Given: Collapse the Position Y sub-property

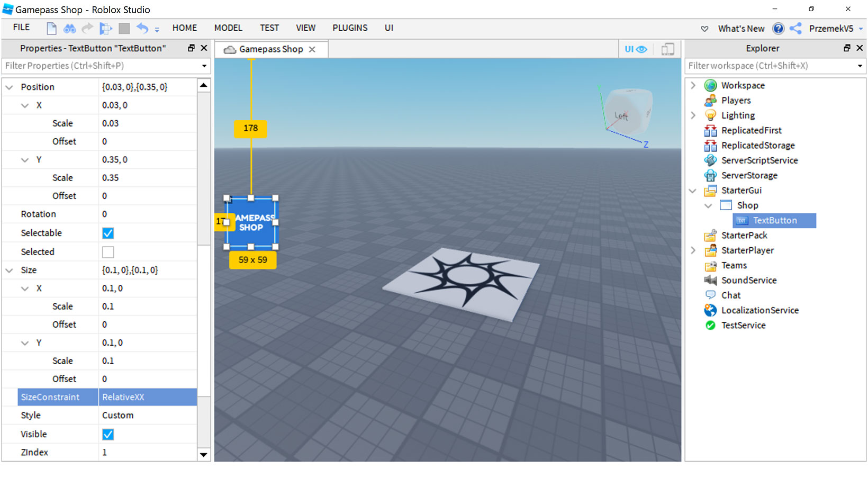Looking at the screenshot, I should [x=24, y=160].
